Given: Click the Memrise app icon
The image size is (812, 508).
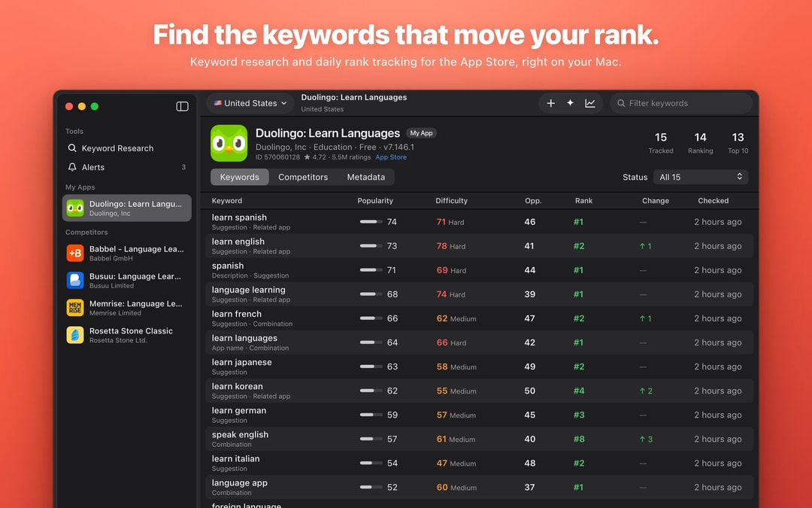Looking at the screenshot, I should tap(75, 307).
